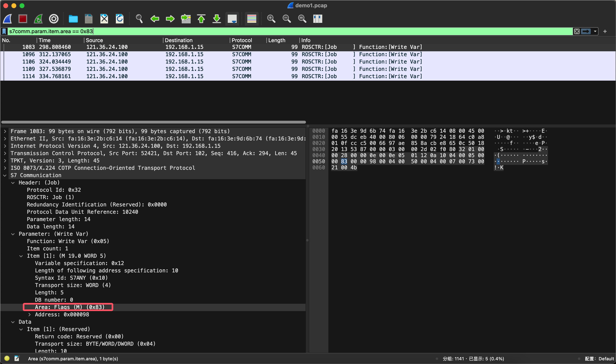Collapse the Data node

pyautogui.click(x=13, y=322)
